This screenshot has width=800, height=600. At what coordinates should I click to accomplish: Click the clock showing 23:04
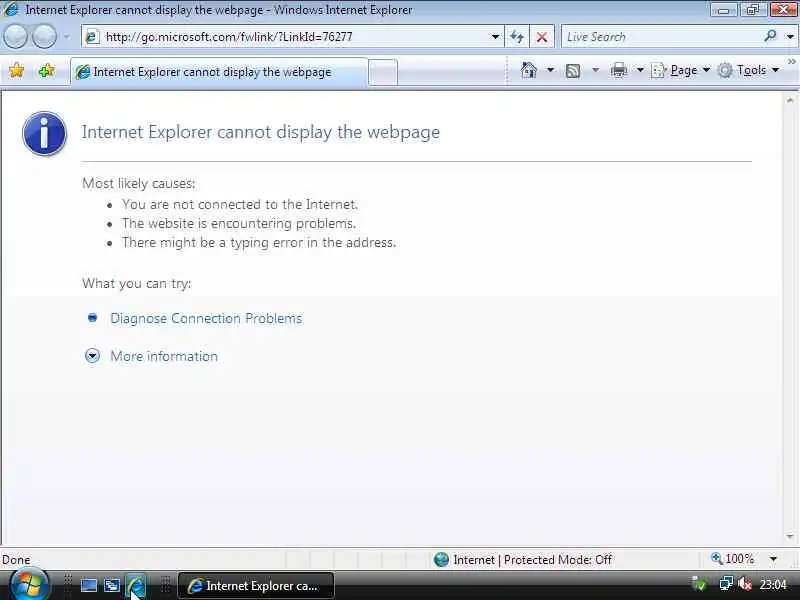point(773,584)
